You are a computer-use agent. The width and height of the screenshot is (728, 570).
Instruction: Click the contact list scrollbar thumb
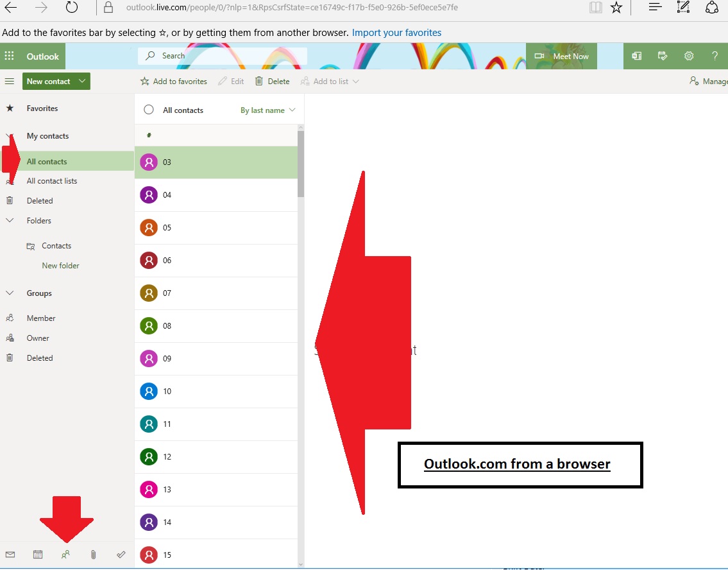[x=301, y=164]
